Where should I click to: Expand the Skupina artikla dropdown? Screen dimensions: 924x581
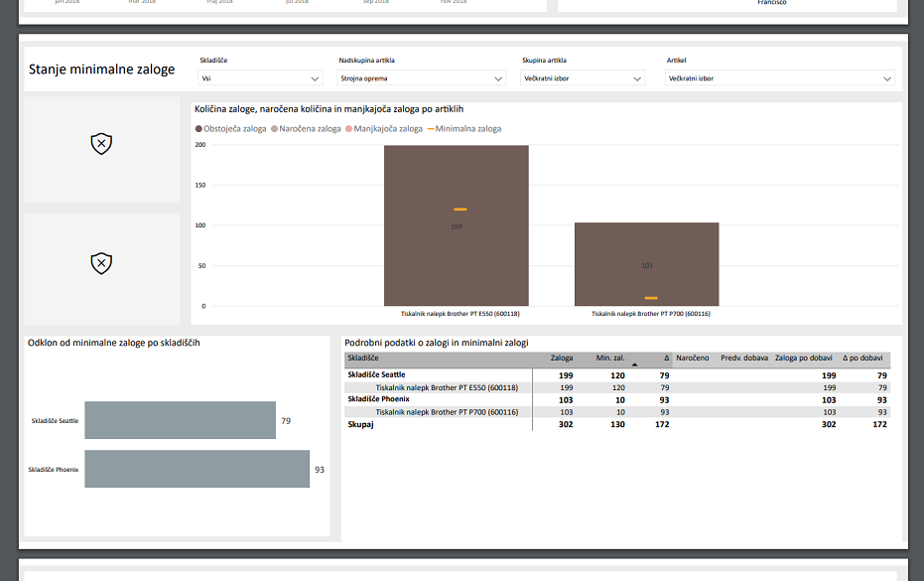(583, 78)
